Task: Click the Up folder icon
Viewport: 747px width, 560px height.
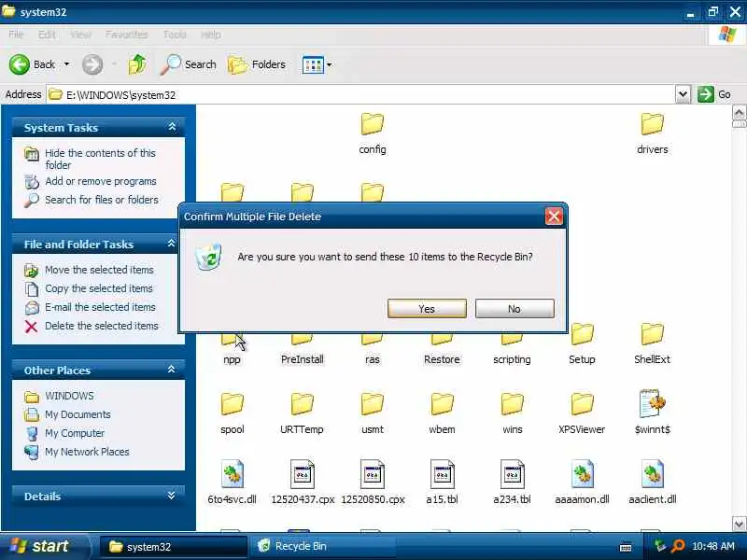Action: tap(137, 64)
